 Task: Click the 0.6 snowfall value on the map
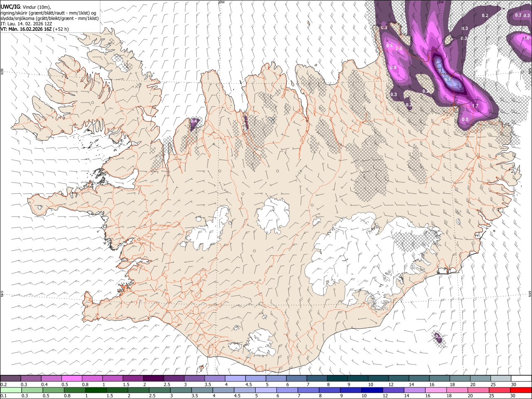tap(399, 48)
